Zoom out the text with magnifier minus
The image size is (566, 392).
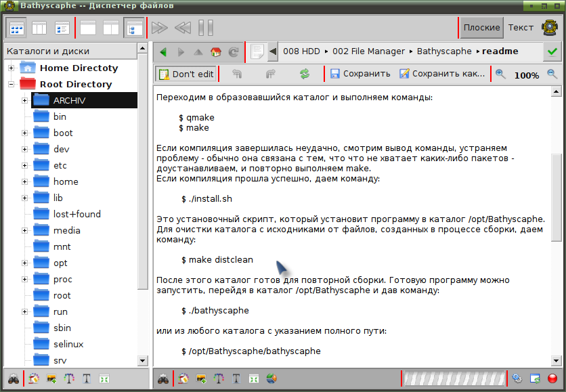pyautogui.click(x=552, y=74)
